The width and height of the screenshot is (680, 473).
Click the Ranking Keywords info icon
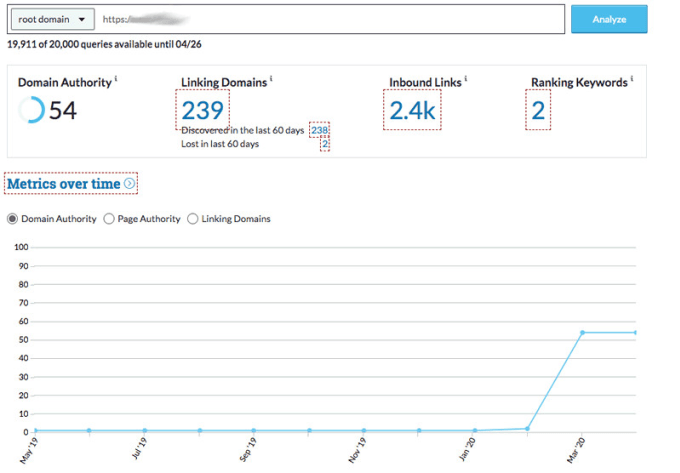[x=634, y=78]
